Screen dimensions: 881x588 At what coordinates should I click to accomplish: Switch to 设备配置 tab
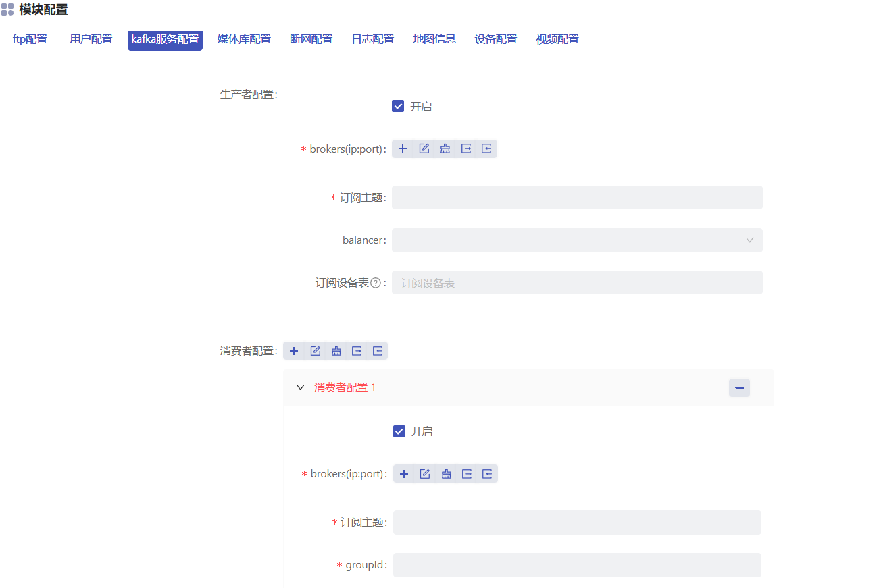496,39
